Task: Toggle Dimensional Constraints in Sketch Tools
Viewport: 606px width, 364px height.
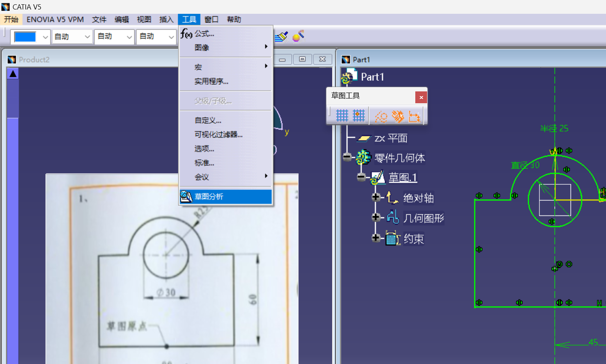Action: coord(415,116)
